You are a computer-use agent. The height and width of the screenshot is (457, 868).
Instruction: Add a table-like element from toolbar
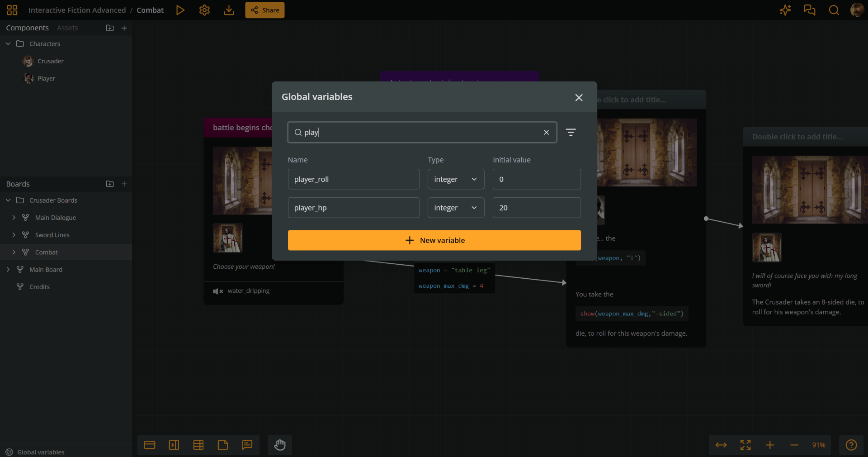click(x=198, y=445)
